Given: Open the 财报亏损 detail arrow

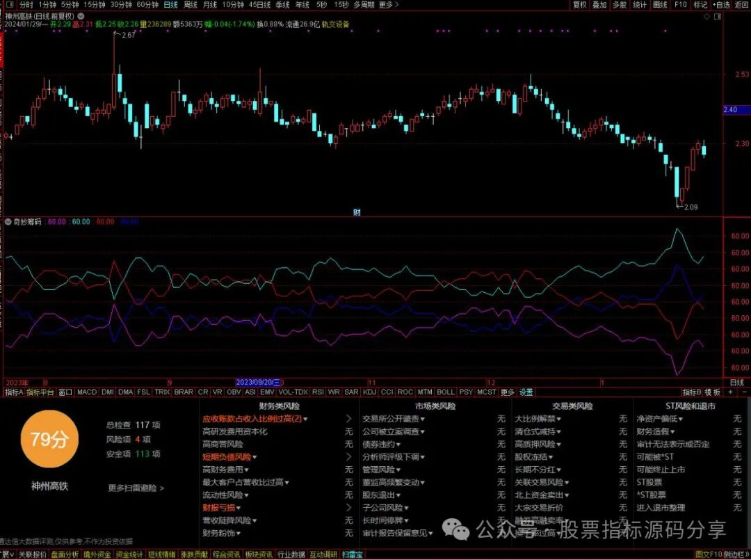Looking at the screenshot, I should [348, 508].
